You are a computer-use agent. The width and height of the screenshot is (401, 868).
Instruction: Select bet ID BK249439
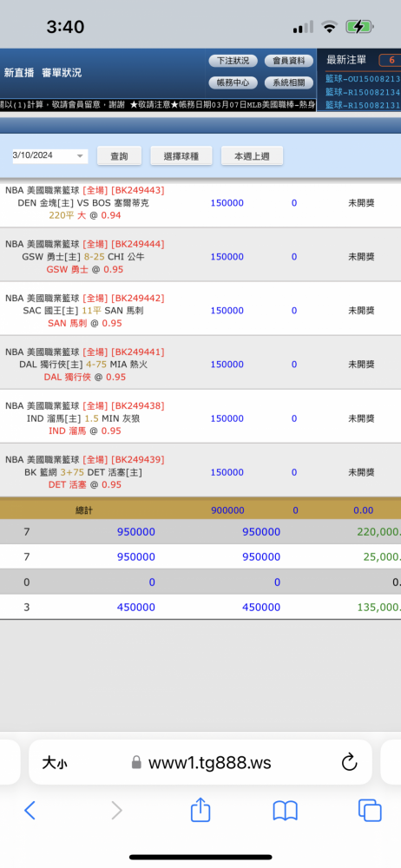[138, 459]
